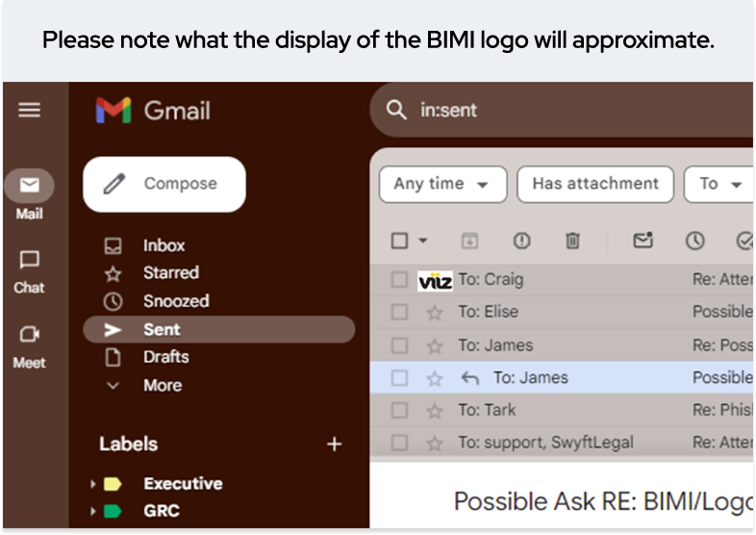Click the Snooze clock icon in toolbar

[694, 242]
